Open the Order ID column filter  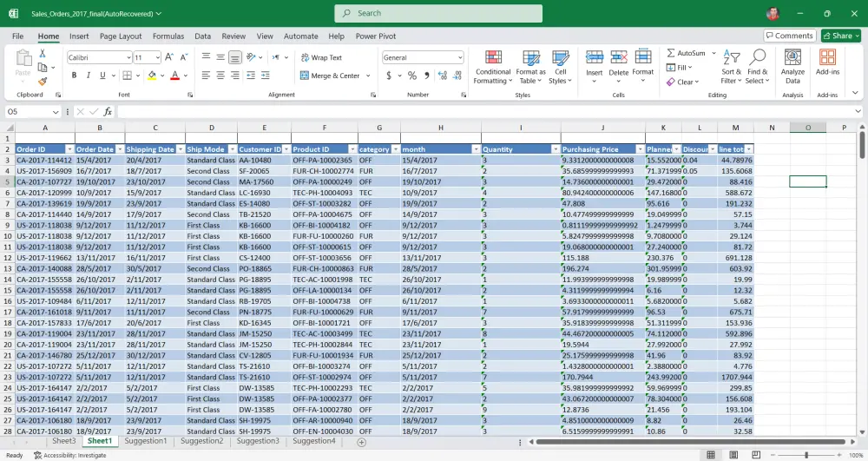pos(69,149)
